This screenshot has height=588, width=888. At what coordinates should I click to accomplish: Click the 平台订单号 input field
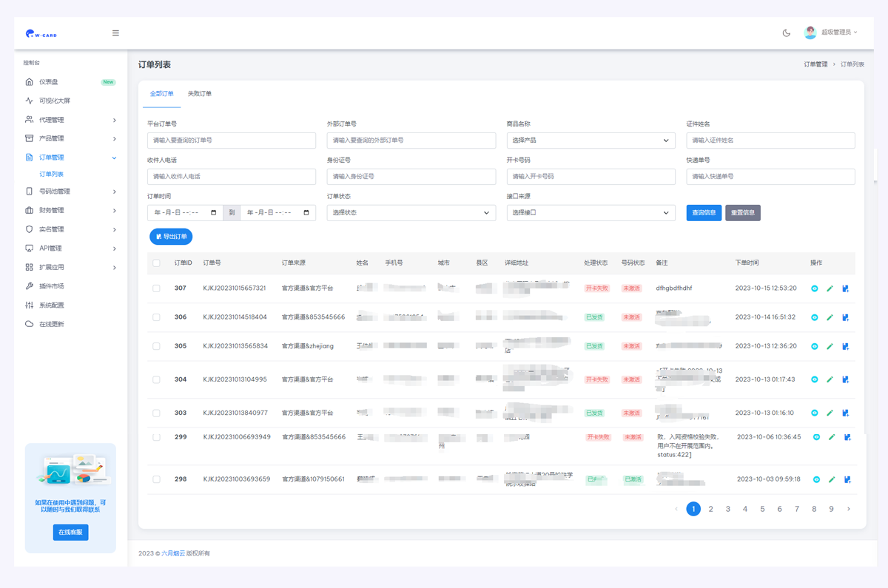231,141
